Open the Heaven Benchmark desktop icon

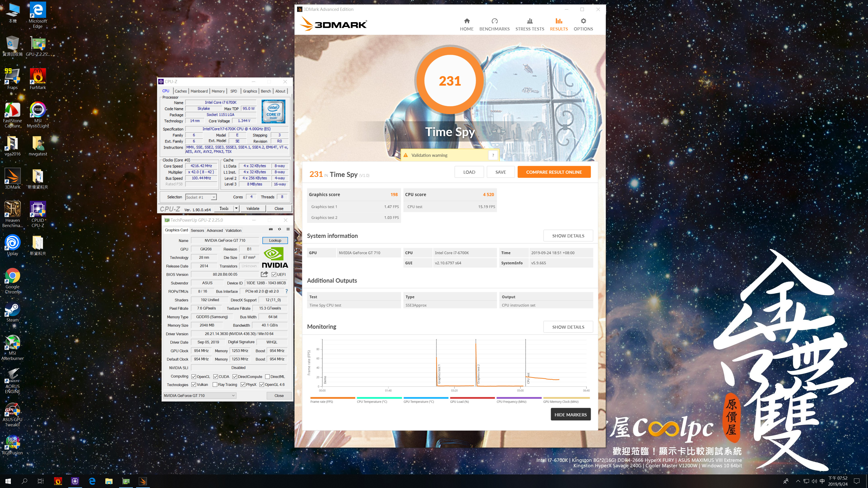(x=12, y=215)
